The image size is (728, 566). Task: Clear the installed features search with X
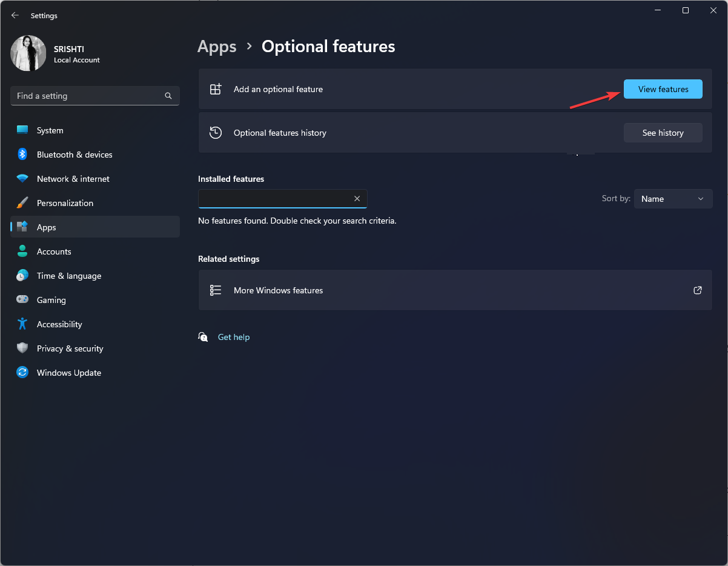(x=357, y=199)
